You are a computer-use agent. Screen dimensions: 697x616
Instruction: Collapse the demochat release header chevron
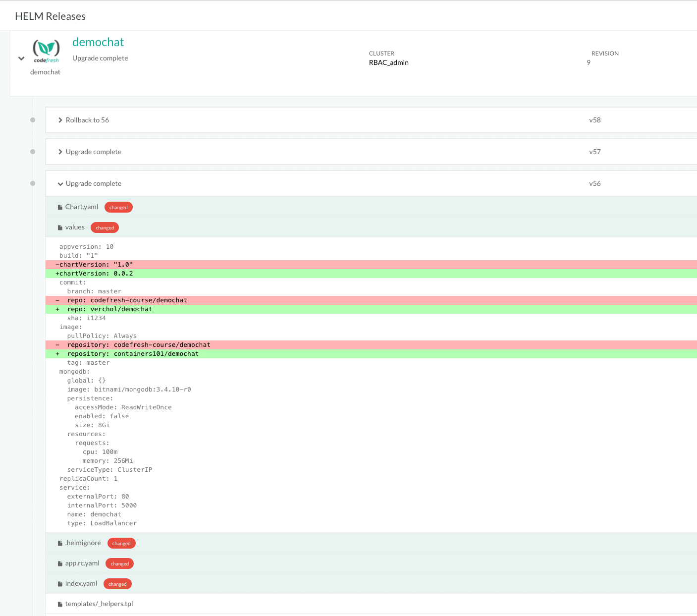click(x=21, y=58)
